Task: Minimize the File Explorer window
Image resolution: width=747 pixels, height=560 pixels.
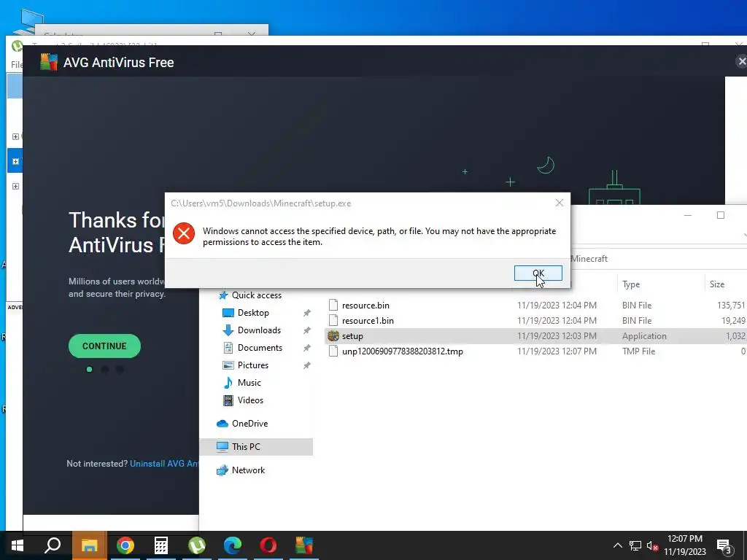Action: click(x=688, y=215)
